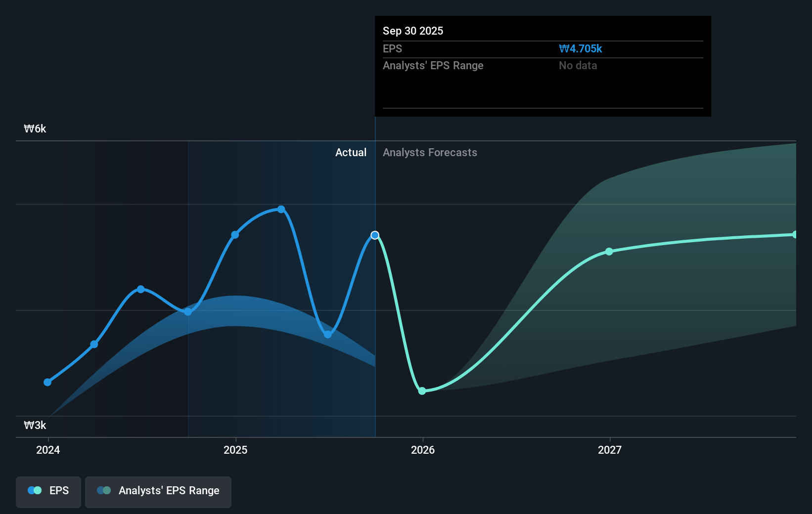Click the EPS peak data point near 2025

[x=281, y=209]
